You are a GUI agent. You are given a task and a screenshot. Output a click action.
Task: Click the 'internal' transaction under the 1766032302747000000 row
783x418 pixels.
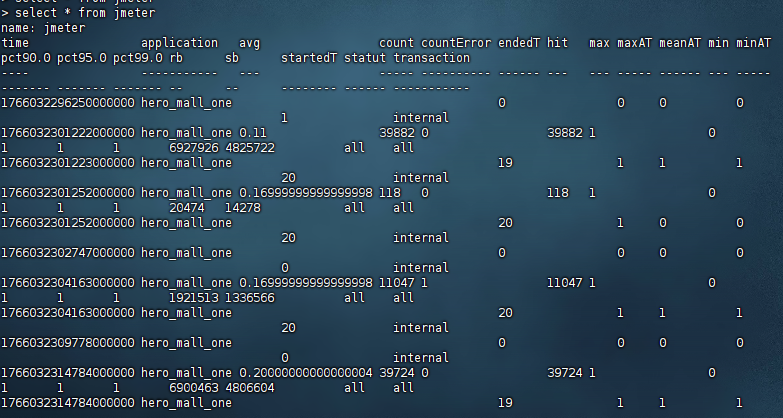click(420, 268)
